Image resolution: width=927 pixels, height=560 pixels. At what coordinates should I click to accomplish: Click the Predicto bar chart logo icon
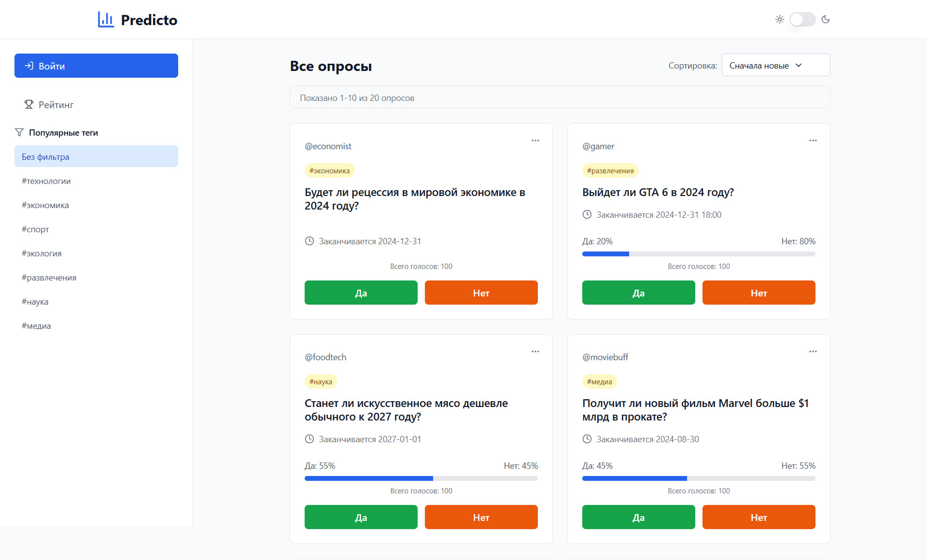click(106, 19)
